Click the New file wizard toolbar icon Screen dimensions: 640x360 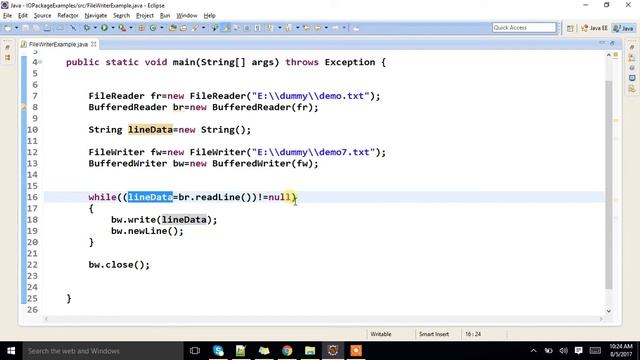(8, 28)
